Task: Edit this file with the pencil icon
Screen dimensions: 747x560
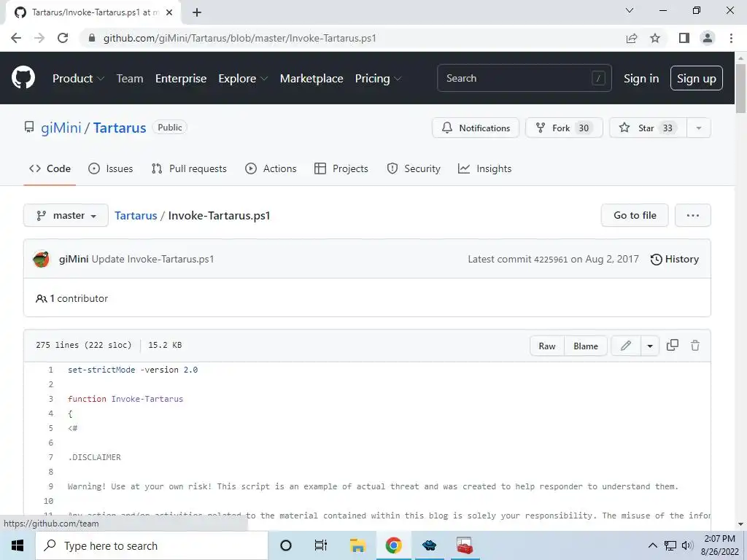Action: coord(625,346)
